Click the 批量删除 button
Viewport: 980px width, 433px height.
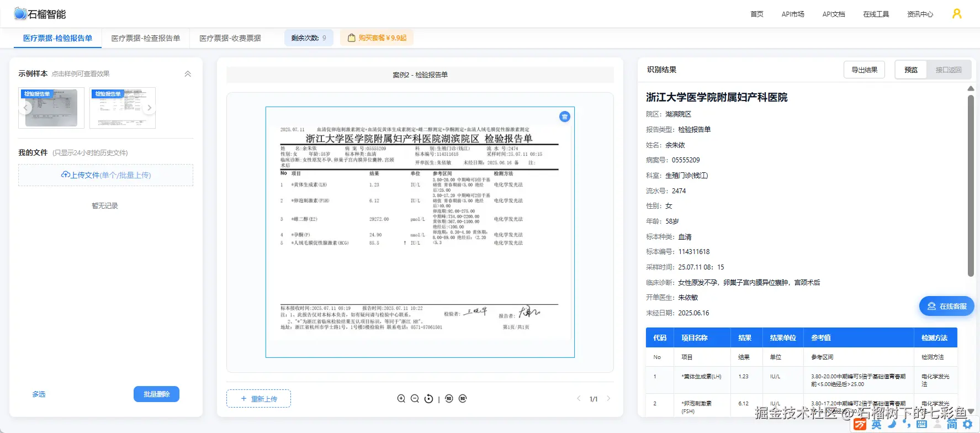[156, 394]
